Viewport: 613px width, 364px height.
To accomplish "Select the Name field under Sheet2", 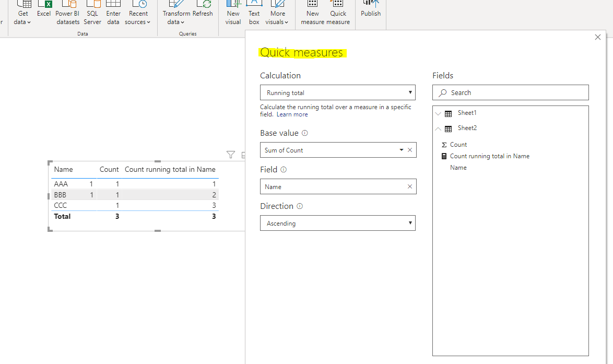I will (x=458, y=168).
